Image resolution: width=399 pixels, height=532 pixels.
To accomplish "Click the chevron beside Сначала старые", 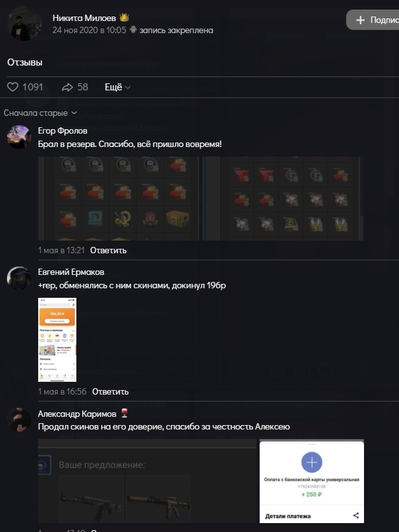I will click(x=74, y=113).
